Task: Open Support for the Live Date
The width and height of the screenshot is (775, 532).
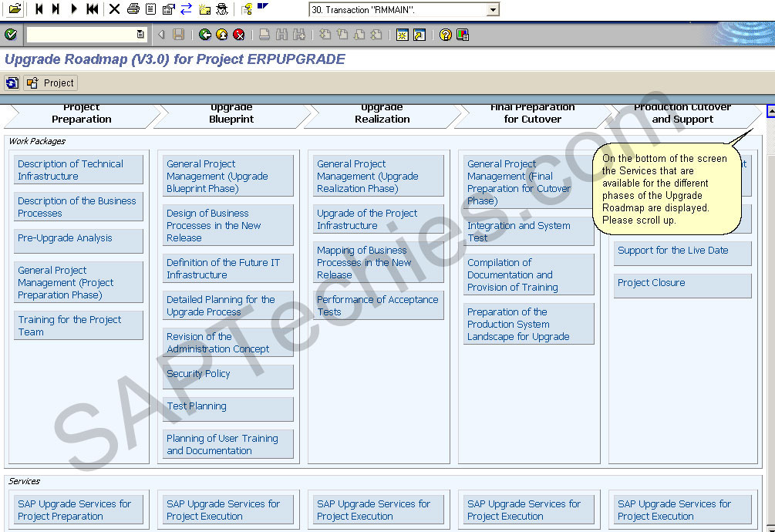Action: [682, 254]
